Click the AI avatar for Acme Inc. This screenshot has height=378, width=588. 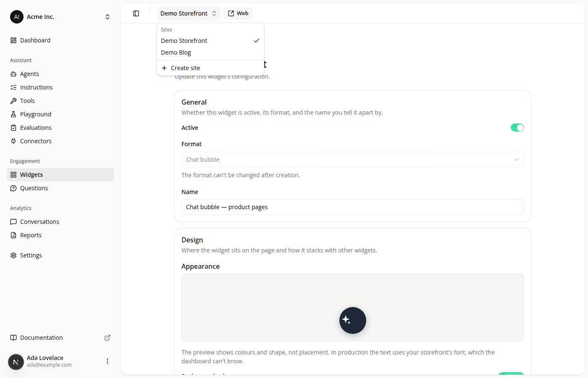[17, 17]
